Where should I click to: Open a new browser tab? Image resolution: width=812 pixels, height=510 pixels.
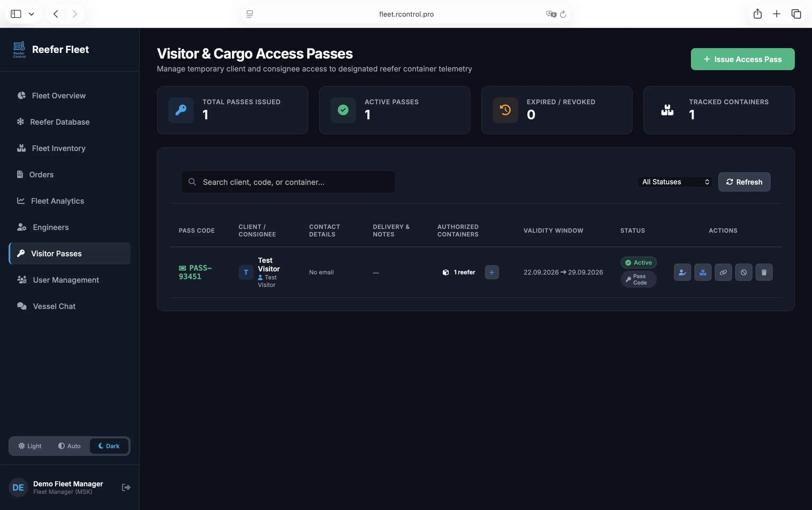coord(777,14)
